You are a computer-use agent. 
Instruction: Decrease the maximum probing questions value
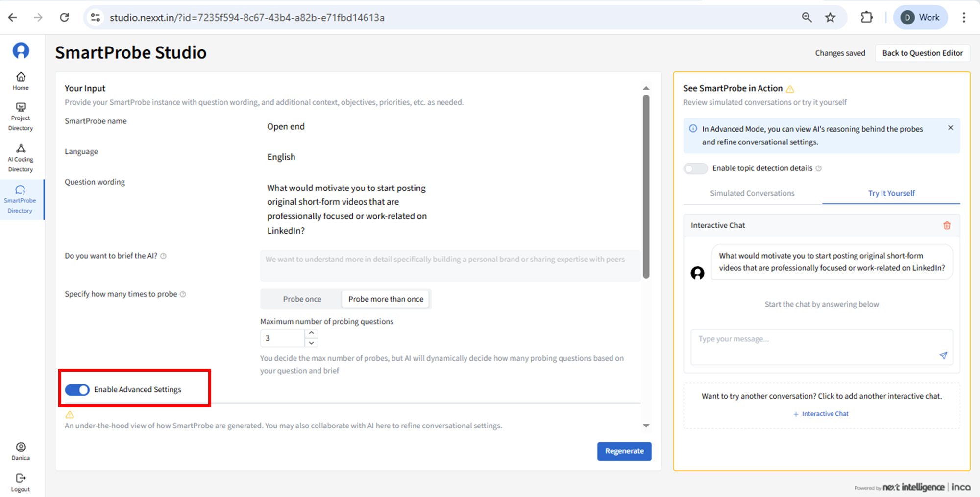pos(311,343)
